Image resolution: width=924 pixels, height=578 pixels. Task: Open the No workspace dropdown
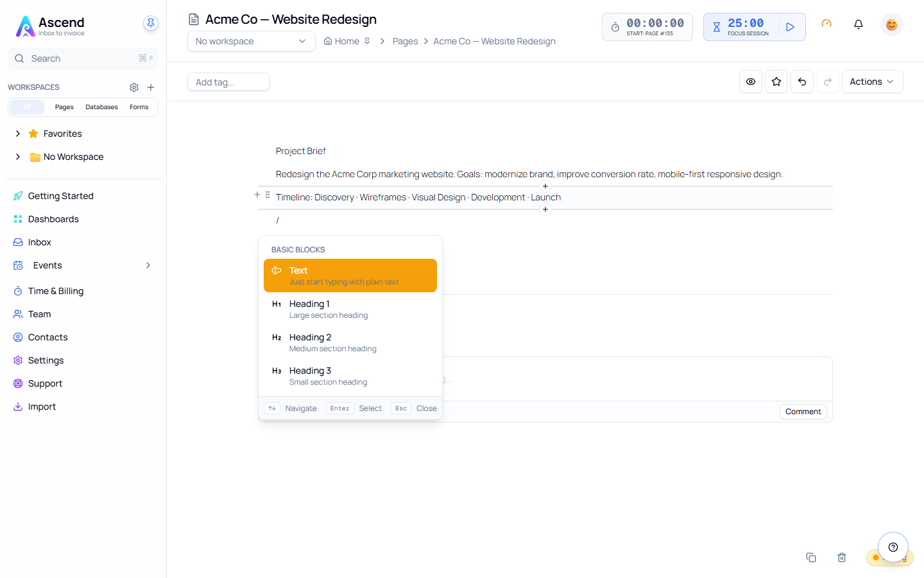(x=251, y=41)
